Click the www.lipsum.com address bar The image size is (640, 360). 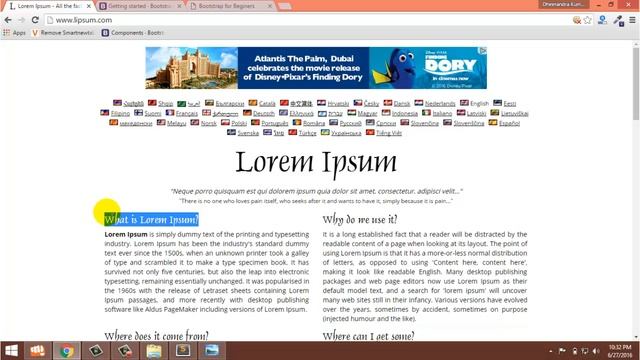pos(306,20)
